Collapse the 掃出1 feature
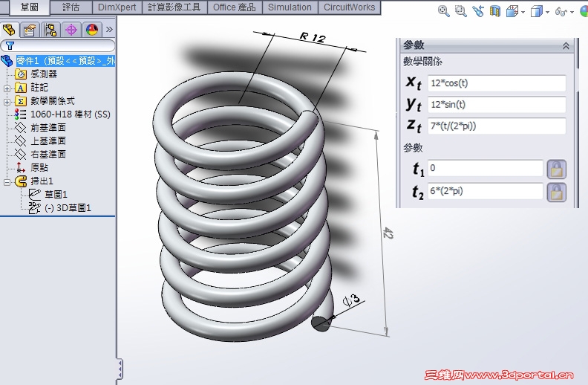 coord(7,182)
